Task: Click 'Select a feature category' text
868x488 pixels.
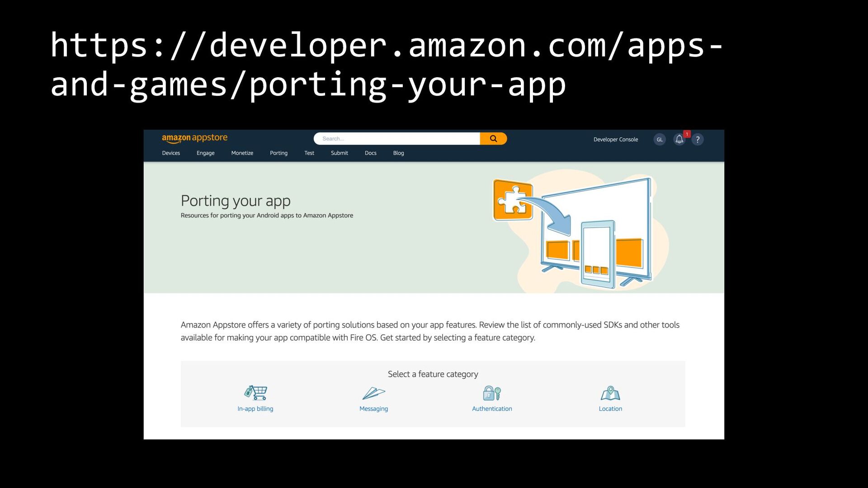Action: pos(433,374)
